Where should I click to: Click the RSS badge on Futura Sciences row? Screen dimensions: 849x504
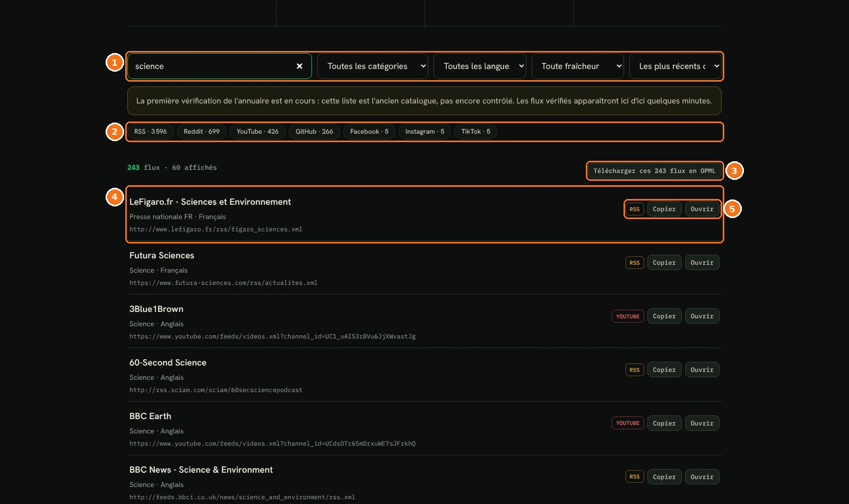(635, 263)
